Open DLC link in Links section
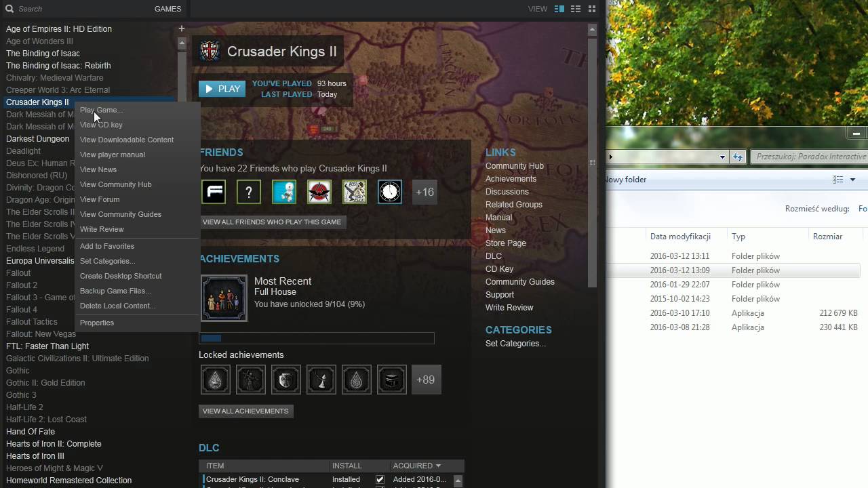The height and width of the screenshot is (488, 868). [494, 256]
